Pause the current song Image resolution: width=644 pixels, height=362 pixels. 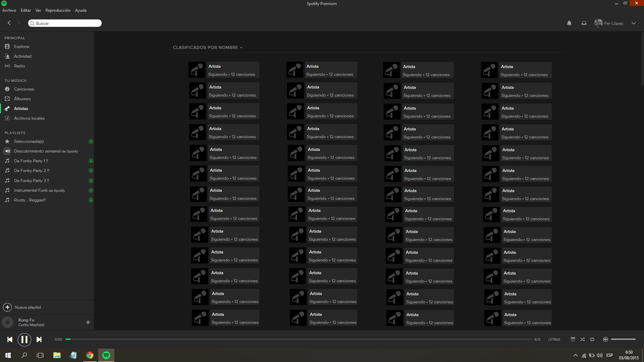click(24, 340)
